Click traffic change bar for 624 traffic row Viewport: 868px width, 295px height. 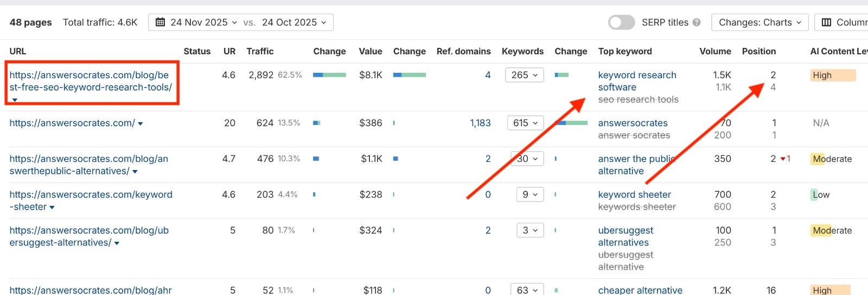[316, 123]
